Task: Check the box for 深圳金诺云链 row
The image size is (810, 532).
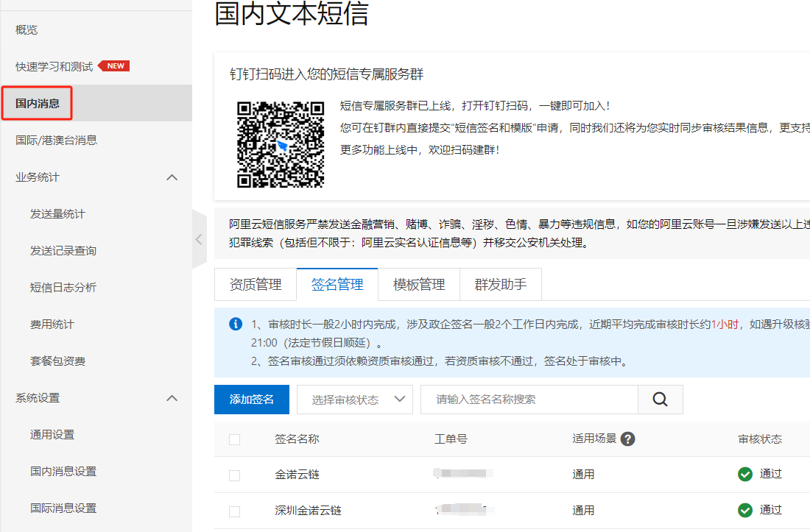Action: point(234,511)
